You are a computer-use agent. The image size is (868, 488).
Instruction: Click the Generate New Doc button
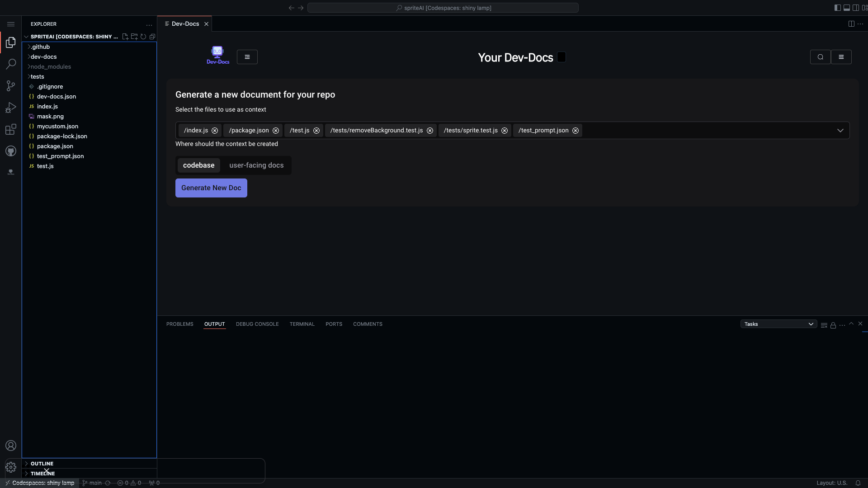(211, 188)
